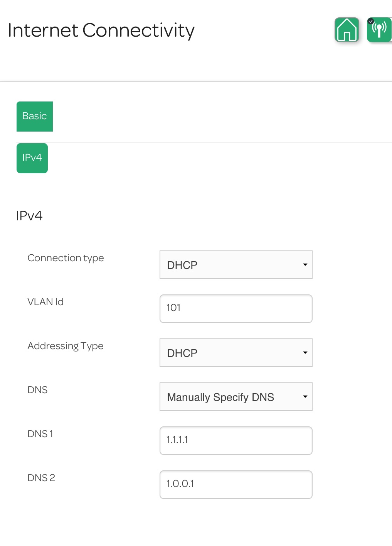The image size is (392, 546).
Task: Open the wireless broadcast status icon
Action: 380,30
